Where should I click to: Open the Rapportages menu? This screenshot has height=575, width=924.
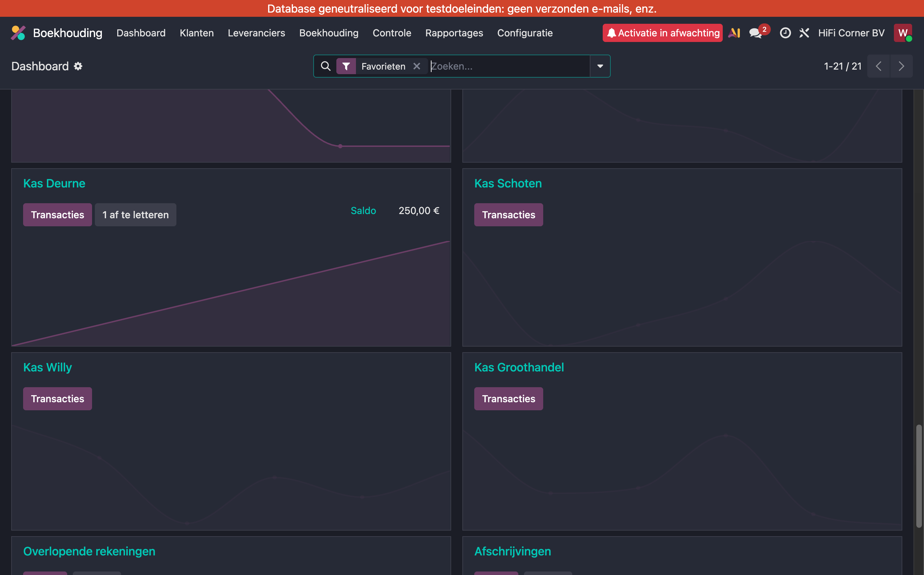(454, 33)
